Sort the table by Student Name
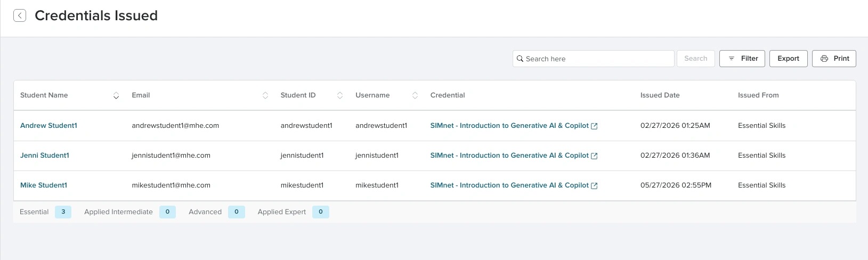 click(x=116, y=95)
